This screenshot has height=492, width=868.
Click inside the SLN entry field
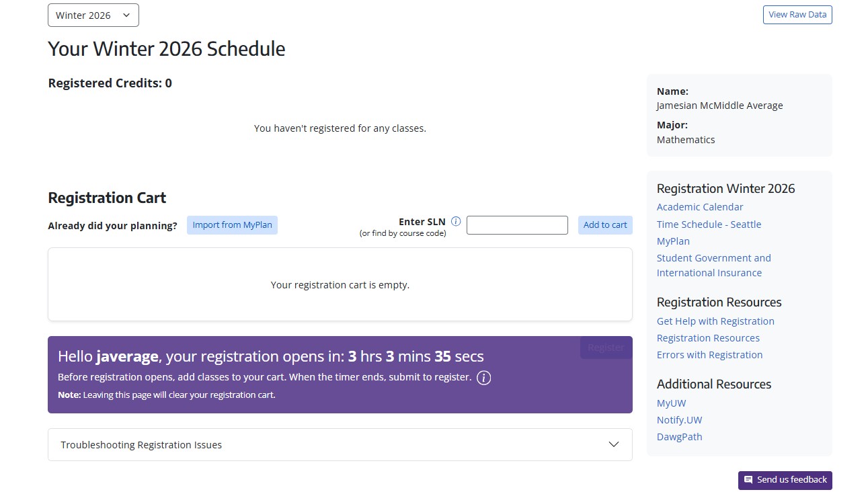pos(516,224)
